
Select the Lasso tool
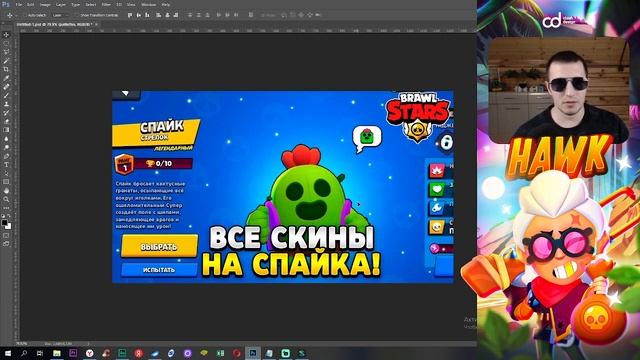[x=7, y=52]
